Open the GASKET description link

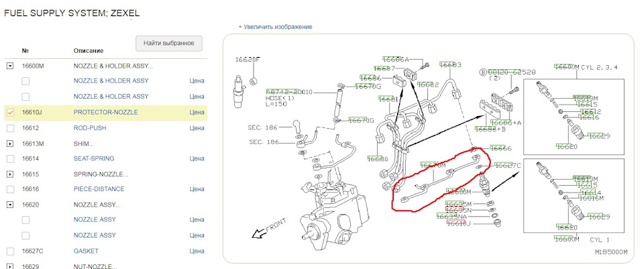point(86,251)
